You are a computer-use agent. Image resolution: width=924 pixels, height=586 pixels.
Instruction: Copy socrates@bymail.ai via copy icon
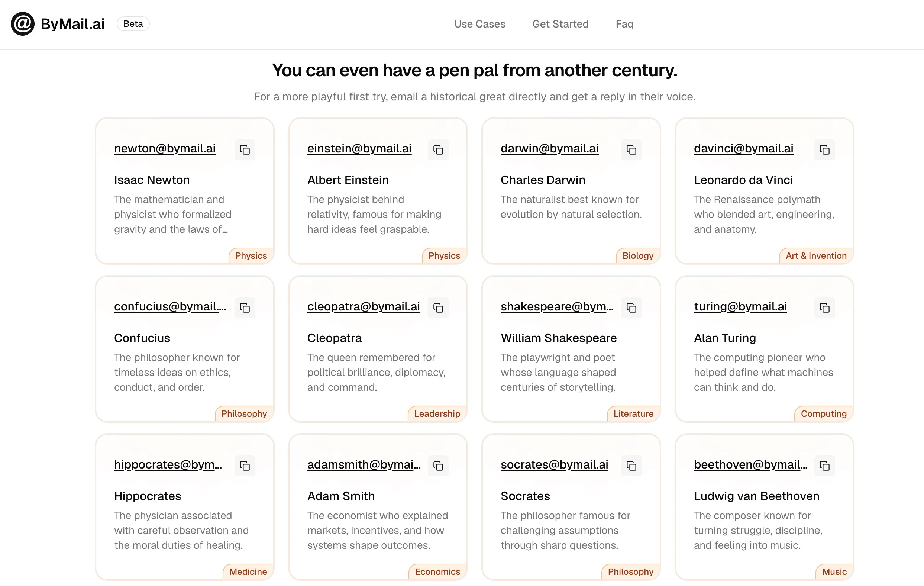point(631,466)
